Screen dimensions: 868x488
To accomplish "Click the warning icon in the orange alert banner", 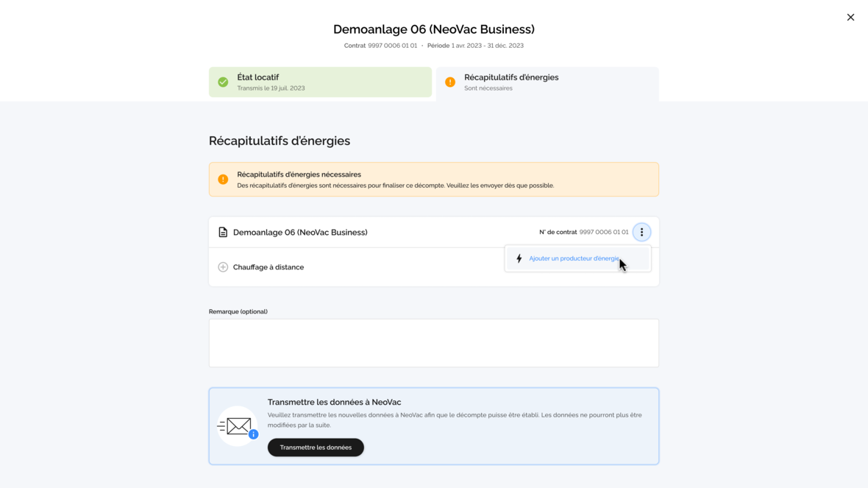I will coord(223,180).
